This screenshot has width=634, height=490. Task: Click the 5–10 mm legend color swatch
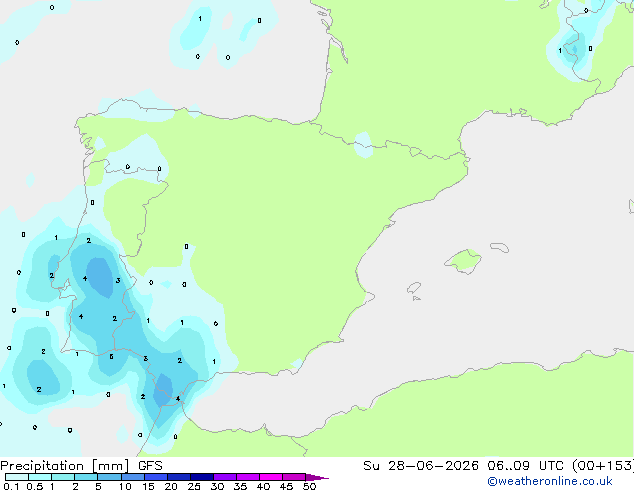coord(109,477)
